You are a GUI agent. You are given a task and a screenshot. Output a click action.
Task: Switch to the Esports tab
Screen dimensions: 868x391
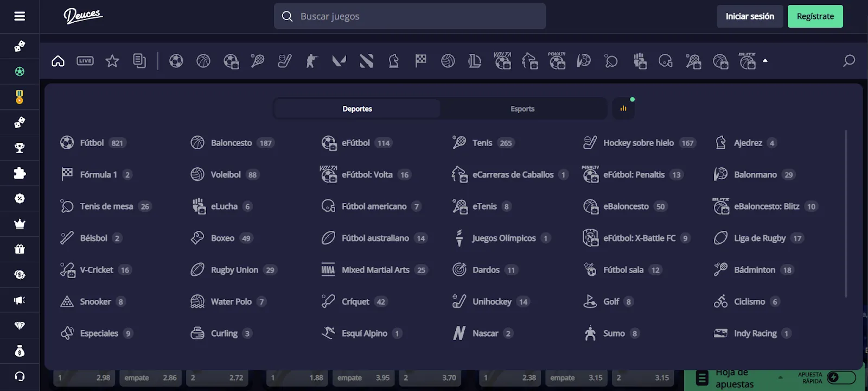click(x=522, y=109)
